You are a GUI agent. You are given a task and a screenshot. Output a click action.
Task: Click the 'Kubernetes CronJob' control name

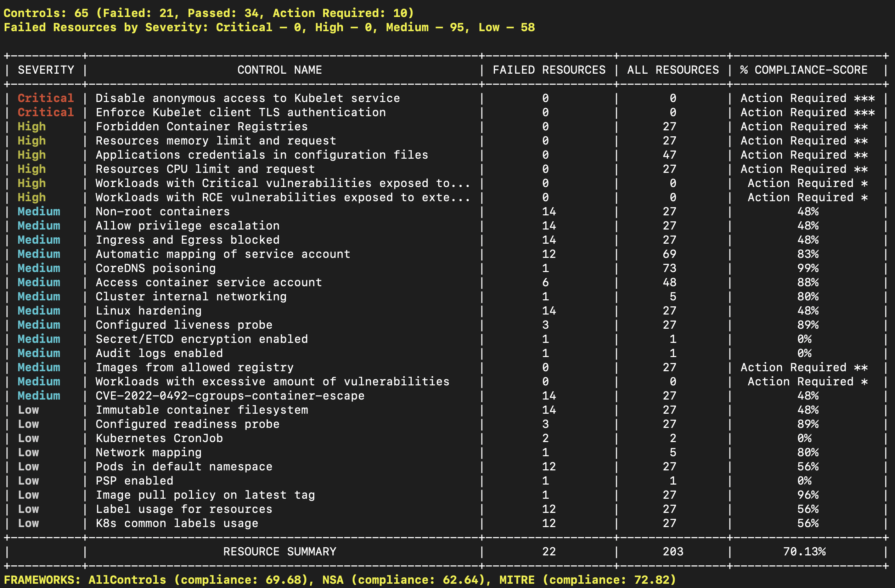pos(159,439)
